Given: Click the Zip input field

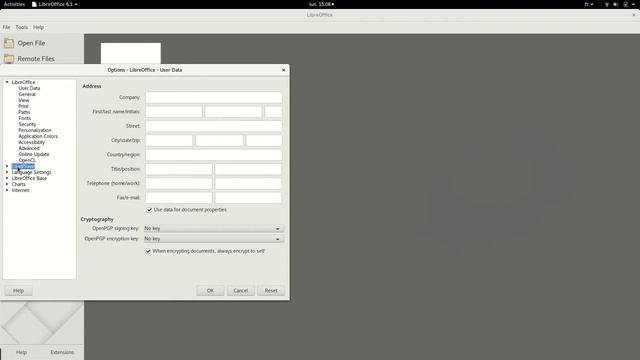Looking at the screenshot, I should point(264,140).
